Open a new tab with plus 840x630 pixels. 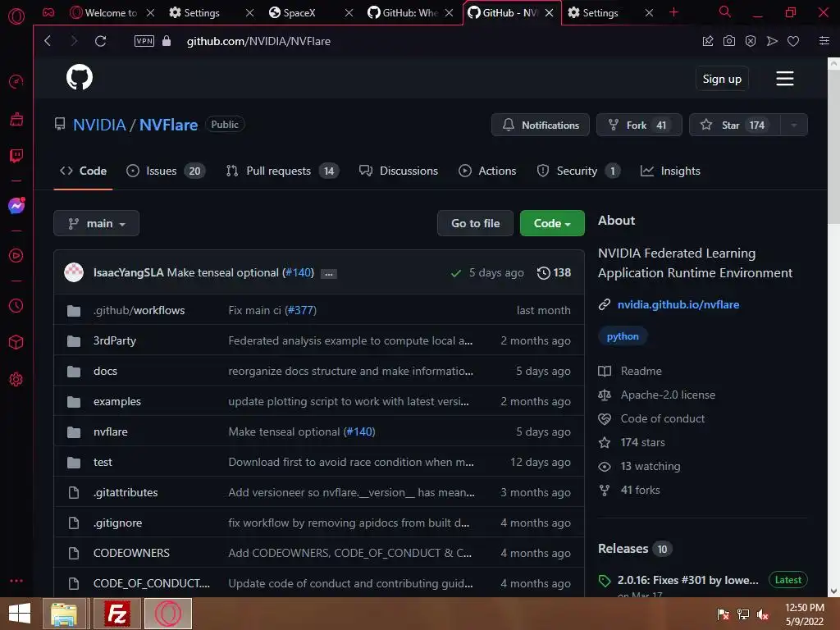(674, 12)
